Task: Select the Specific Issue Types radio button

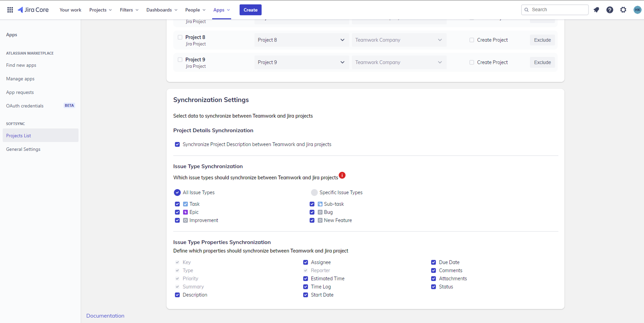Action: tap(314, 192)
